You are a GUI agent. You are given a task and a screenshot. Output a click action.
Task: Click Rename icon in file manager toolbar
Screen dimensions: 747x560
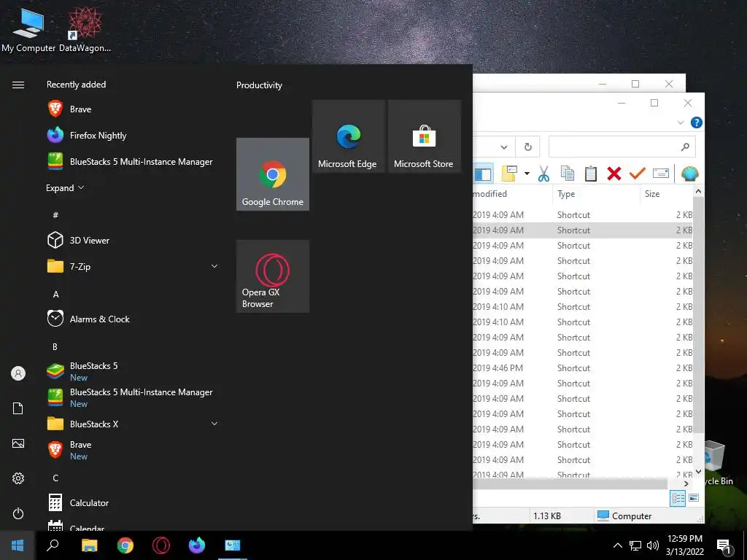pyautogui.click(x=660, y=174)
